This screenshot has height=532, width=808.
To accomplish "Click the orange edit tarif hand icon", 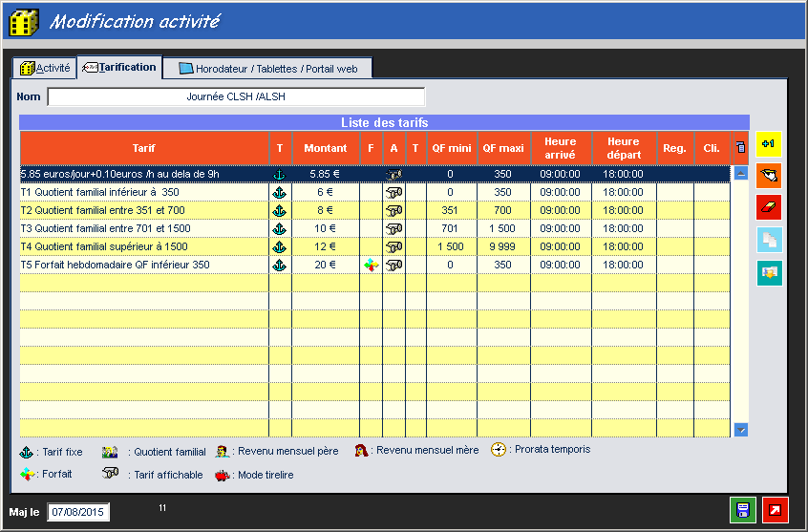I will (x=768, y=176).
